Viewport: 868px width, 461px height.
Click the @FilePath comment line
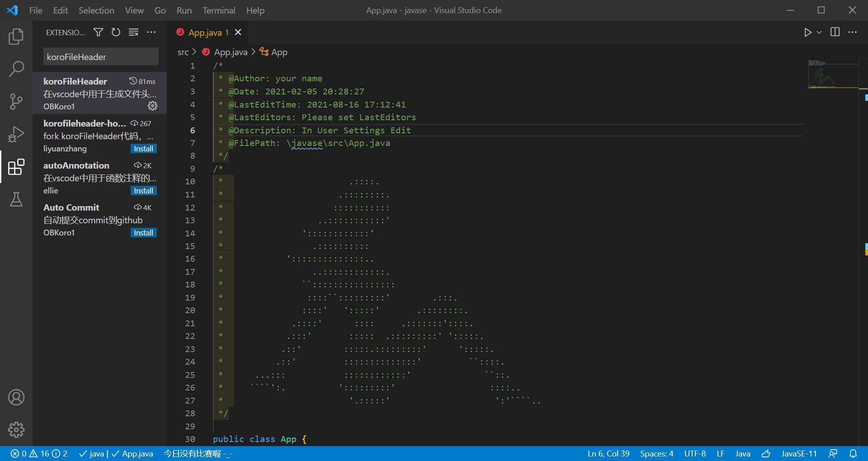[309, 143]
